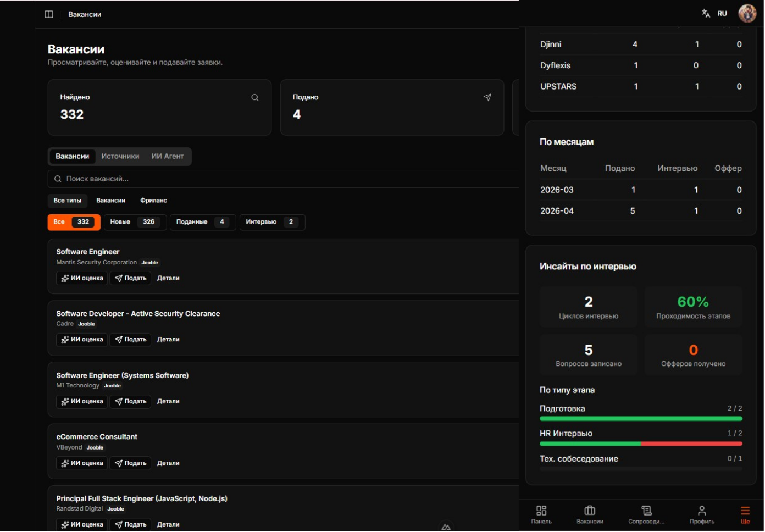Click the paper plane icon in Подано card
This screenshot has width=765, height=532.
(487, 97)
